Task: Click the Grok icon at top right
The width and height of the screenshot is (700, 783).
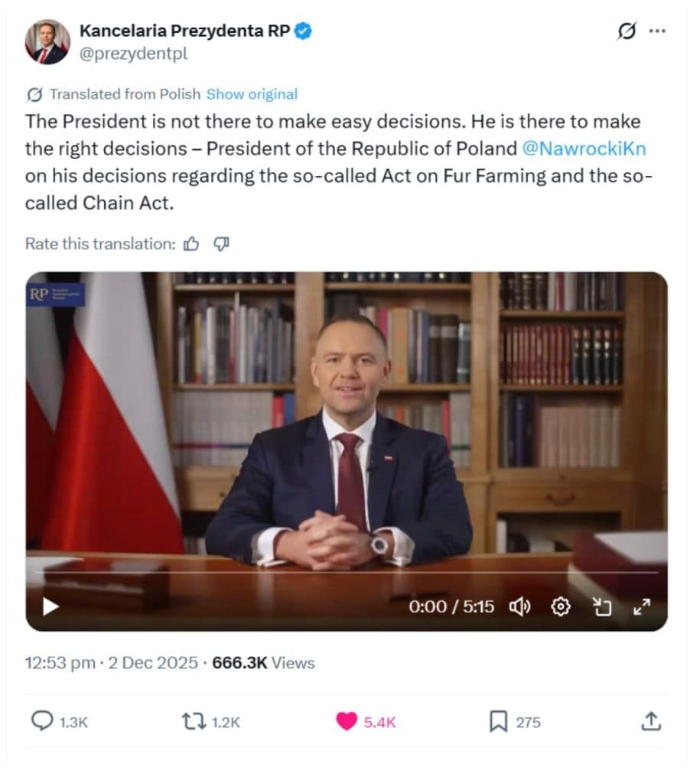Action: point(626,31)
